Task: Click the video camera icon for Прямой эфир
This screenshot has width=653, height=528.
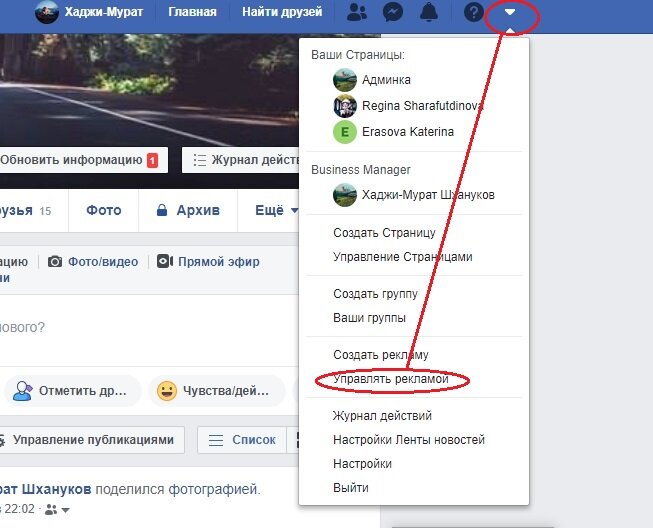Action: point(165,262)
